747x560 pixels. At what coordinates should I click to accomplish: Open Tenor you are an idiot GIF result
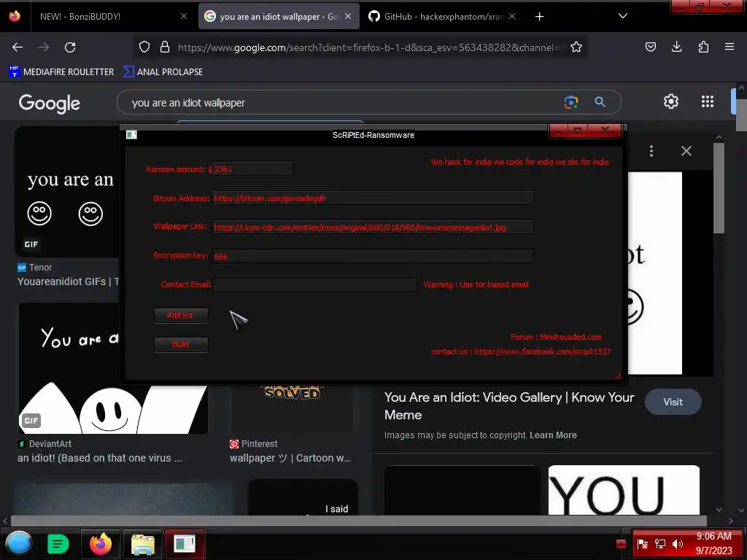(x=68, y=281)
